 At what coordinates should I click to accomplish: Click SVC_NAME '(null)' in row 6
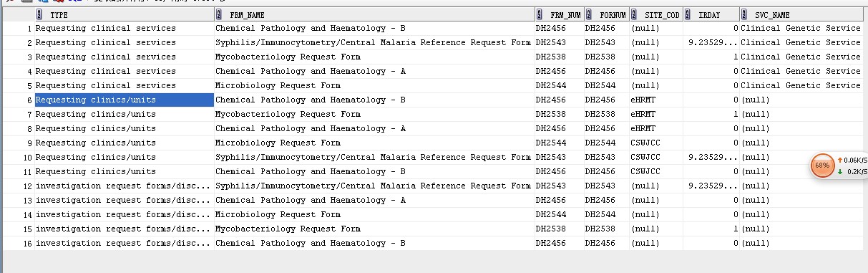coord(756,100)
